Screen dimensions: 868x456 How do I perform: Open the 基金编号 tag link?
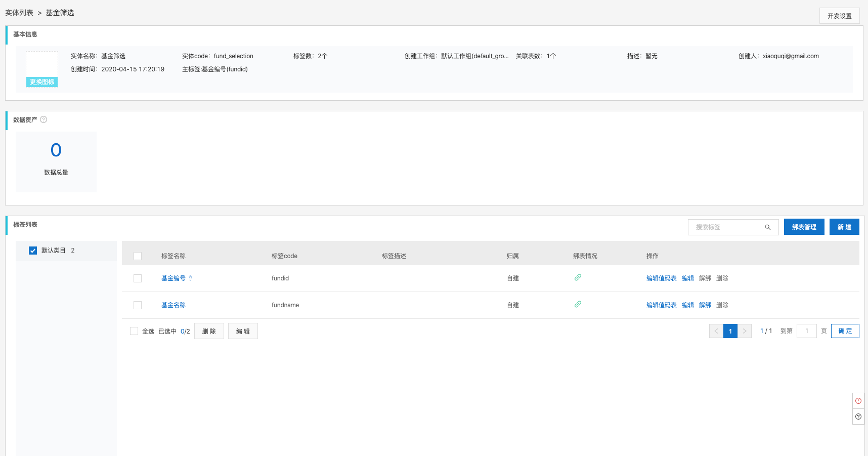tap(173, 278)
